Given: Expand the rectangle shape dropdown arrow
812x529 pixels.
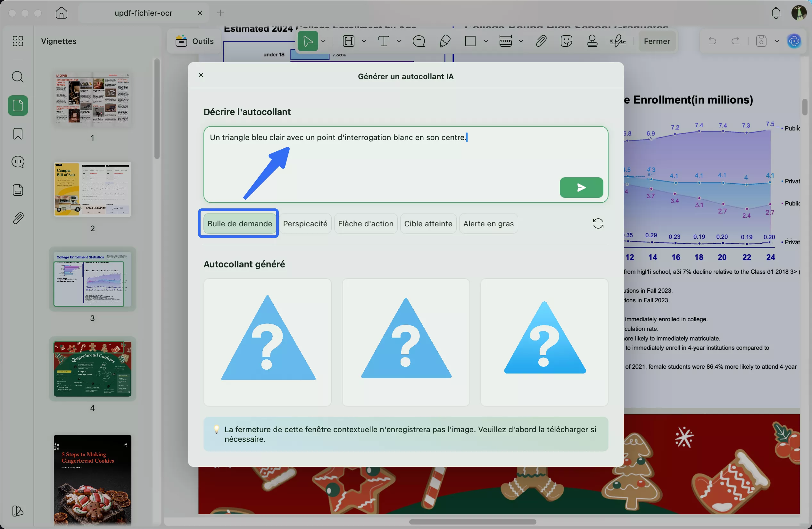Looking at the screenshot, I should coord(485,41).
